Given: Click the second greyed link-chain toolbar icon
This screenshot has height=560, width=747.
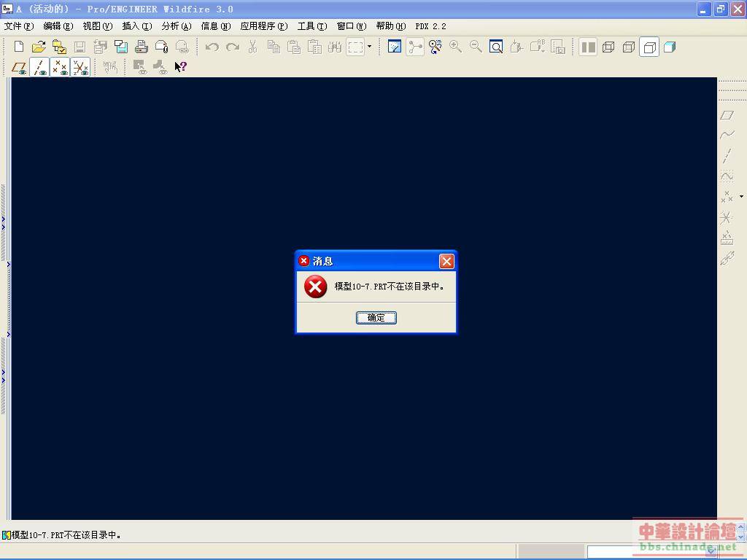Looking at the screenshot, I should pos(160,67).
